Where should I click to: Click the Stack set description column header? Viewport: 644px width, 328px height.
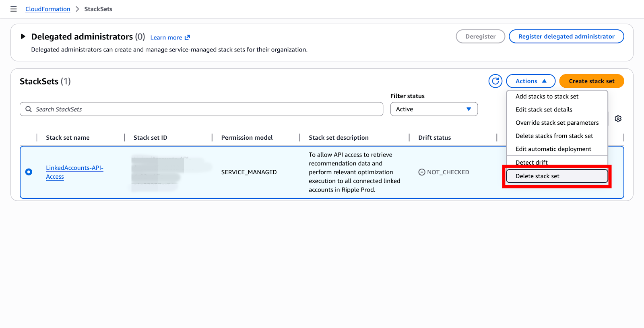[339, 138]
